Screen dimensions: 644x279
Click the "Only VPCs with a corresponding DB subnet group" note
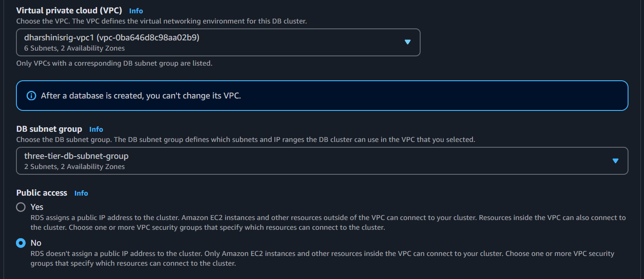click(114, 63)
